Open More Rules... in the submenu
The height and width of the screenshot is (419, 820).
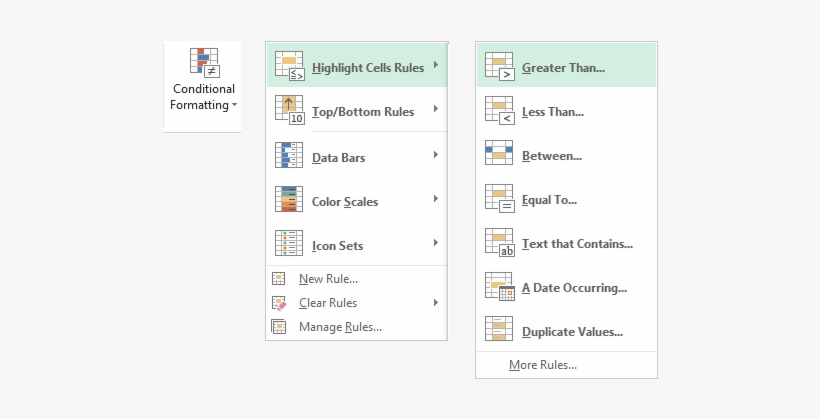coord(566,365)
